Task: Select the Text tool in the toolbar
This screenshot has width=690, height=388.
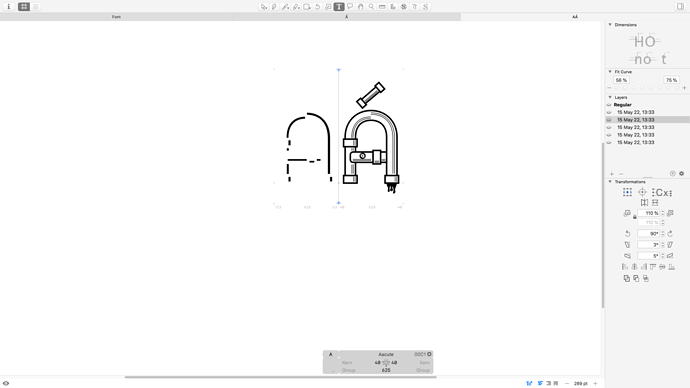Action: tap(339, 7)
